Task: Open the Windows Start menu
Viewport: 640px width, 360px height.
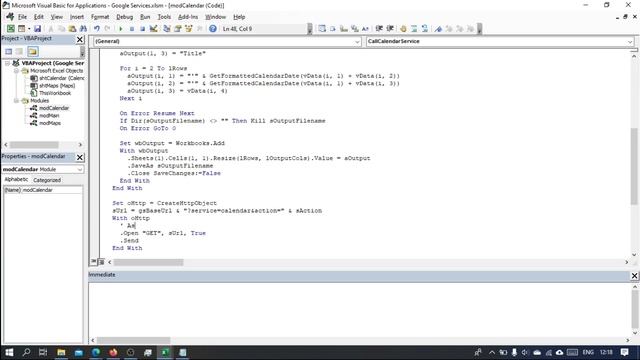Action: click(9, 352)
